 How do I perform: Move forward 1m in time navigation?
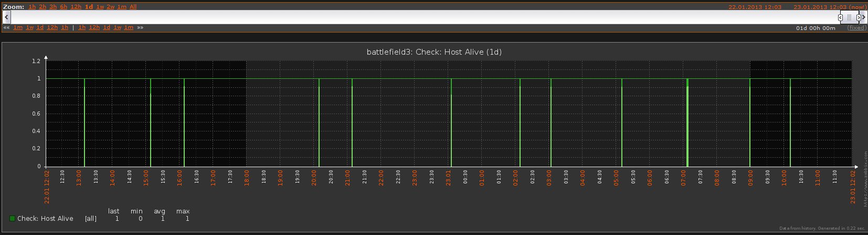[x=129, y=28]
